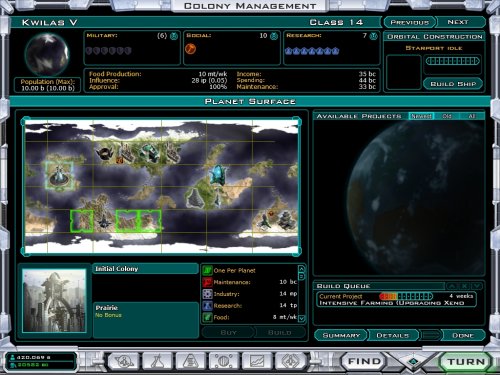
Task: Click the greyed Buy button
Action: pyautogui.click(x=228, y=332)
